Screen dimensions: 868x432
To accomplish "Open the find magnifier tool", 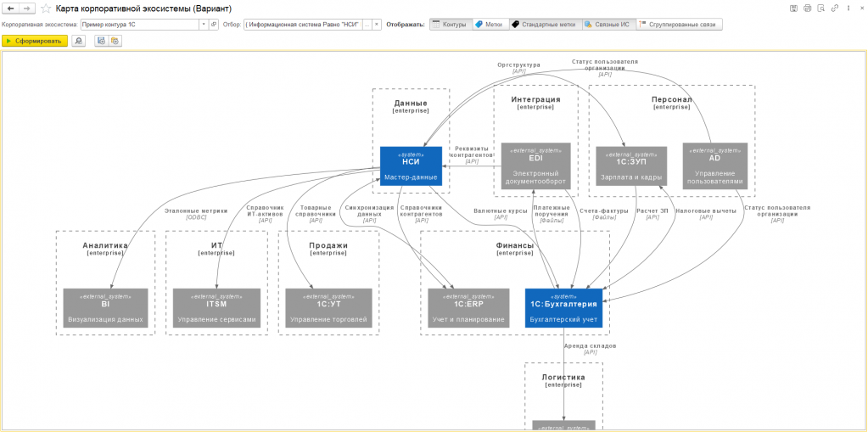I will (79, 41).
